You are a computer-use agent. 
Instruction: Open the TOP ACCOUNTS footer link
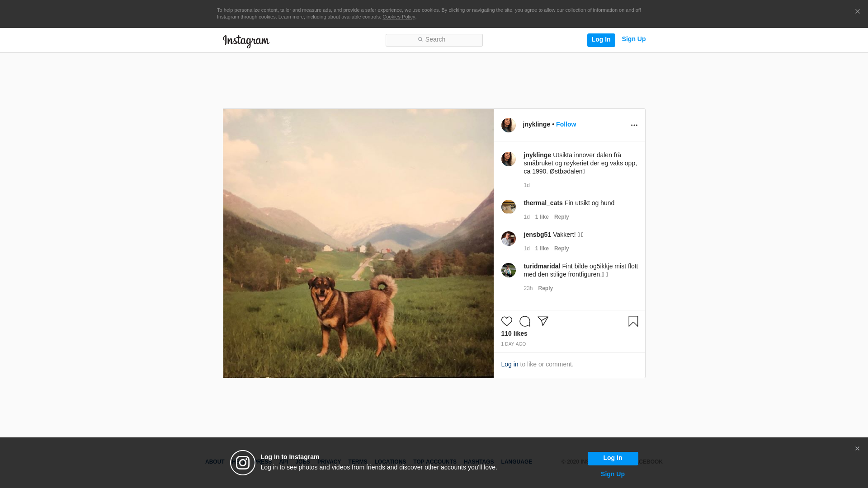(434, 462)
